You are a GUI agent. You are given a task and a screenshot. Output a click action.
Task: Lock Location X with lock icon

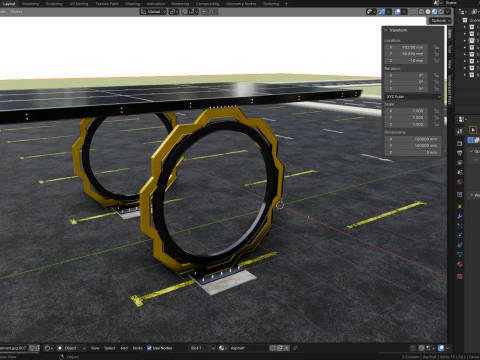coord(436,47)
